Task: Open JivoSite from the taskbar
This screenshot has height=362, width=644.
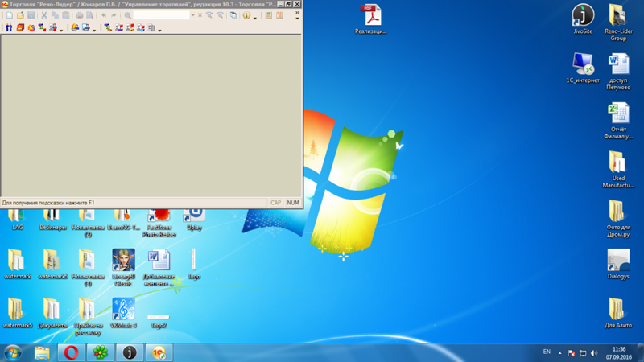Action: click(130, 352)
